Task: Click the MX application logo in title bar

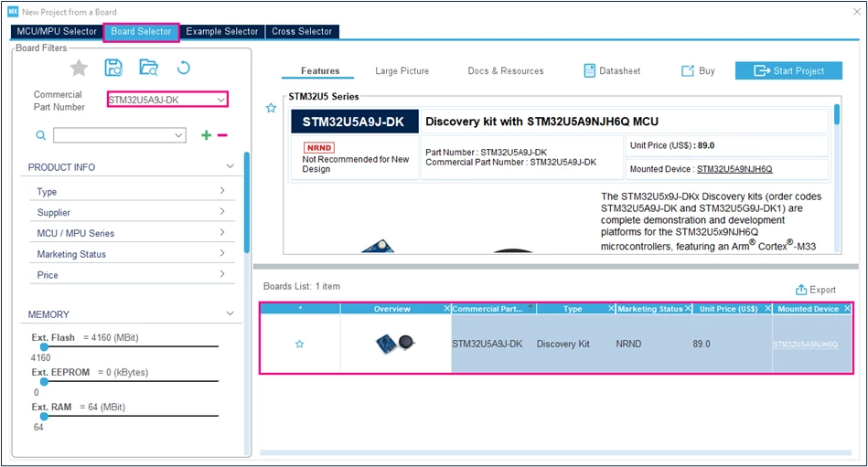Action: (x=13, y=12)
